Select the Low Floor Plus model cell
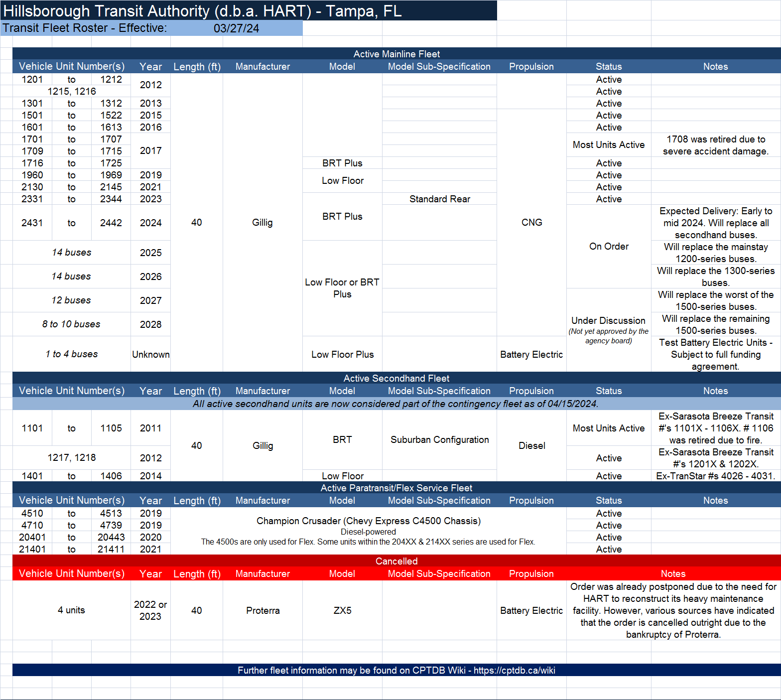The height and width of the screenshot is (700, 781). 342,354
